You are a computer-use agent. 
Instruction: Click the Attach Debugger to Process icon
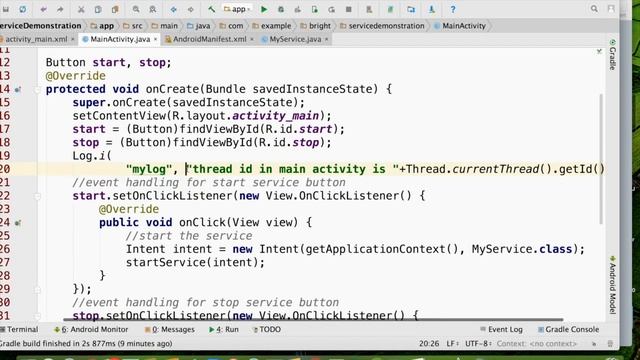(x=315, y=9)
